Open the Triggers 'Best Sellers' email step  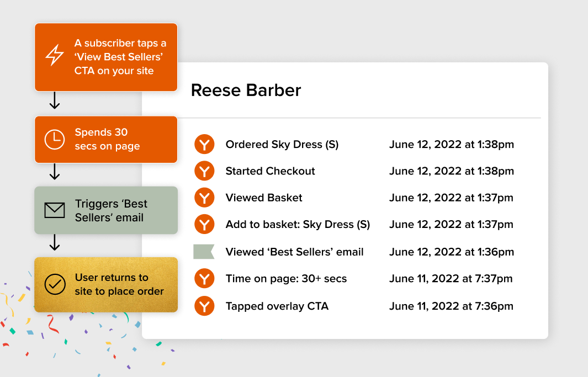tap(106, 210)
